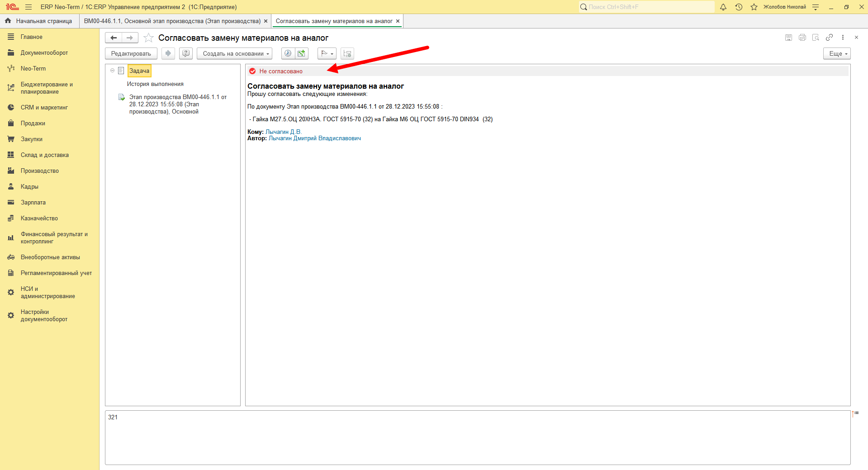
Task: Open the Производство section
Action: [40, 171]
